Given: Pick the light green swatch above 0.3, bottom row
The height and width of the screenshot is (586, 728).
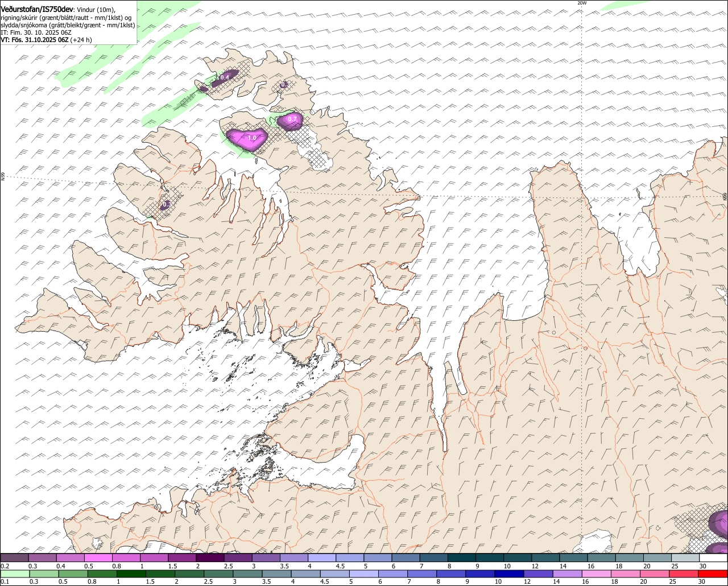Looking at the screenshot, I should point(44,573).
